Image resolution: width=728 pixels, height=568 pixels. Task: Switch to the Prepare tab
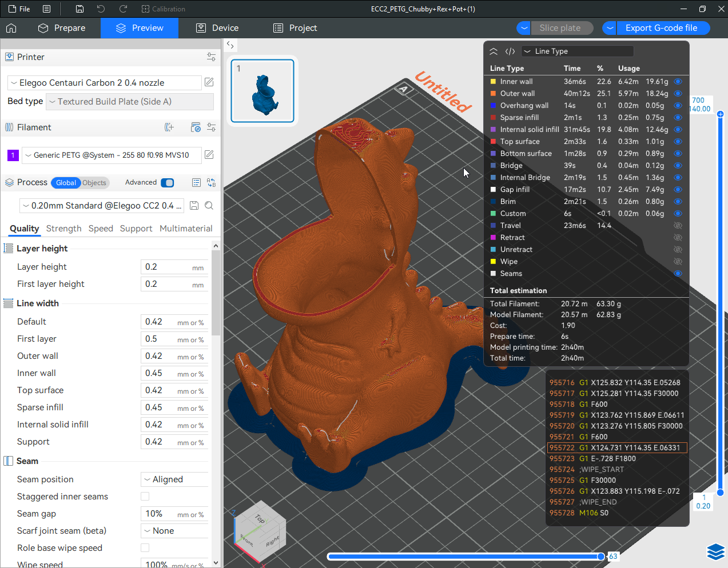pyautogui.click(x=62, y=28)
